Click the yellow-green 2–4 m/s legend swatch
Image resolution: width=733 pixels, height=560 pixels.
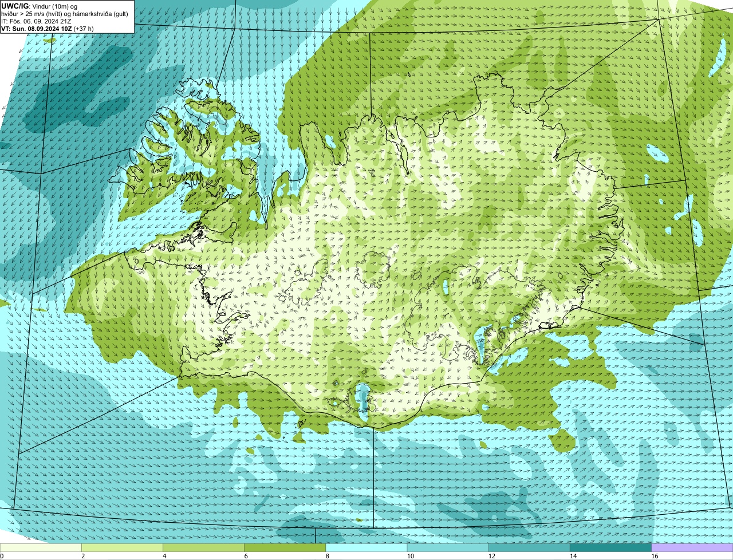(122, 548)
